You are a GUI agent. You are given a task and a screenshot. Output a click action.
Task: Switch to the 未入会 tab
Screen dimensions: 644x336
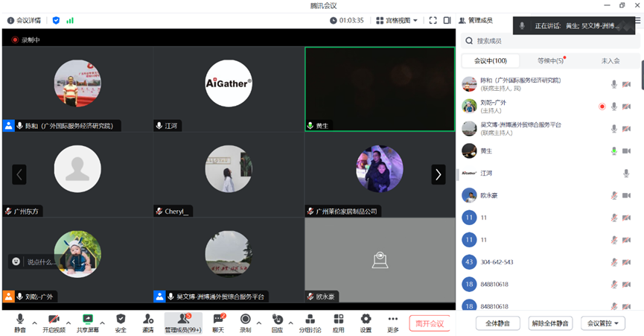click(610, 61)
